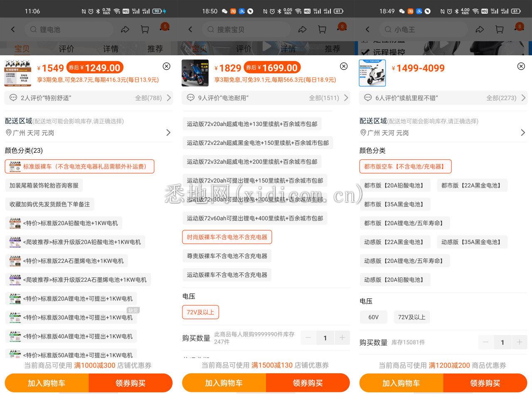Switch to 推荐 tab in middle screen
This screenshot has width=532, height=394.
point(332,49)
